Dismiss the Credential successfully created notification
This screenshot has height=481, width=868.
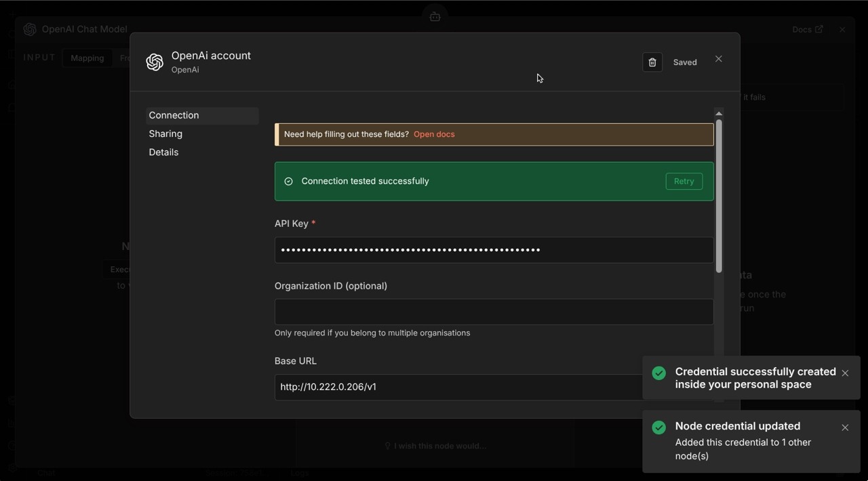tap(845, 373)
